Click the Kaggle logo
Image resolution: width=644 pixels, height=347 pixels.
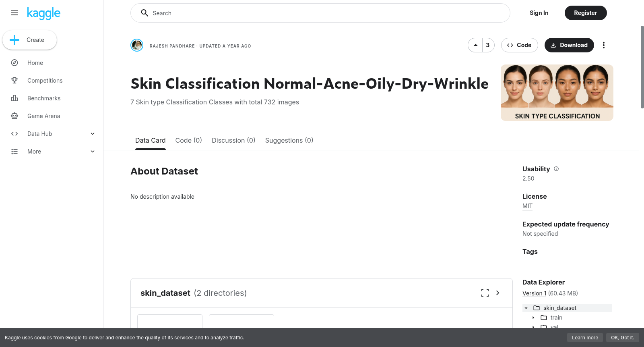pyautogui.click(x=44, y=13)
